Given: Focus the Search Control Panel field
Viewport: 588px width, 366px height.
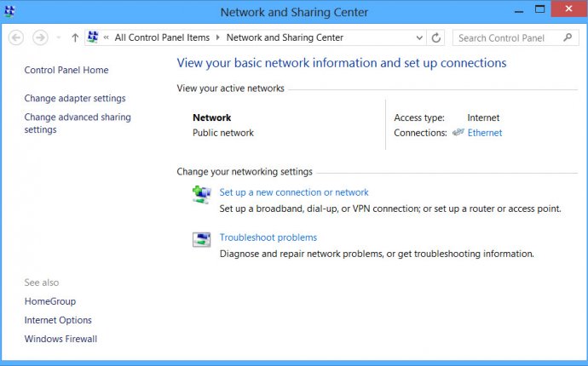Looking at the screenshot, I should pos(516,37).
